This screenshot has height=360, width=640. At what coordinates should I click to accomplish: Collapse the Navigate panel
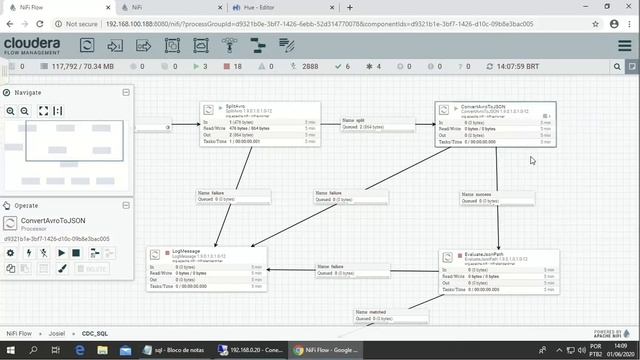pos(126,93)
